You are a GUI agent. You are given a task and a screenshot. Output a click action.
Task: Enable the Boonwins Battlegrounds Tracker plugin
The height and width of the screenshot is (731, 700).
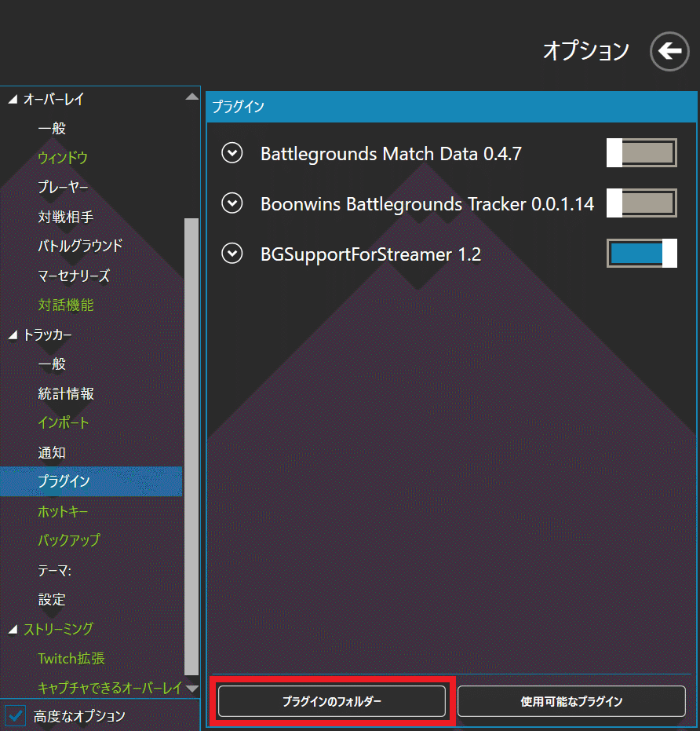point(641,203)
